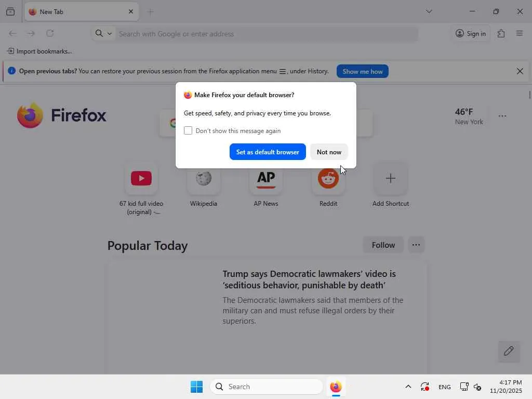This screenshot has height=399, width=532.
Task: Open the weather widget options three-dot menu
Action: (502, 116)
